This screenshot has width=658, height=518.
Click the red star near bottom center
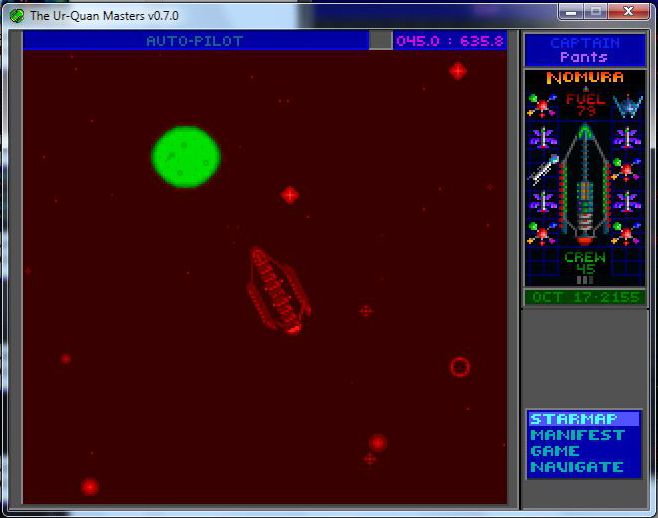click(x=378, y=442)
